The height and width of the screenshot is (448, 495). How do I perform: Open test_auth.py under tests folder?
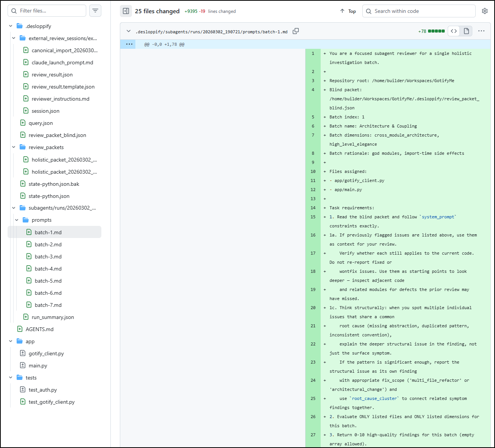[x=43, y=390]
